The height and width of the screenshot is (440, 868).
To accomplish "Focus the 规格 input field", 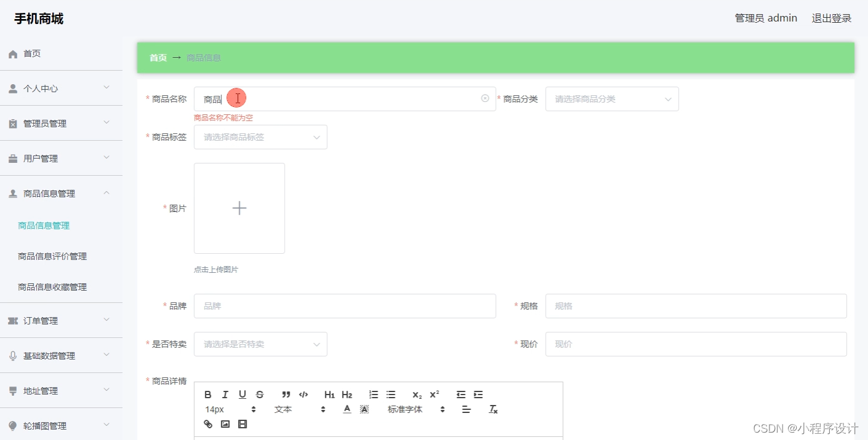I will [696, 306].
